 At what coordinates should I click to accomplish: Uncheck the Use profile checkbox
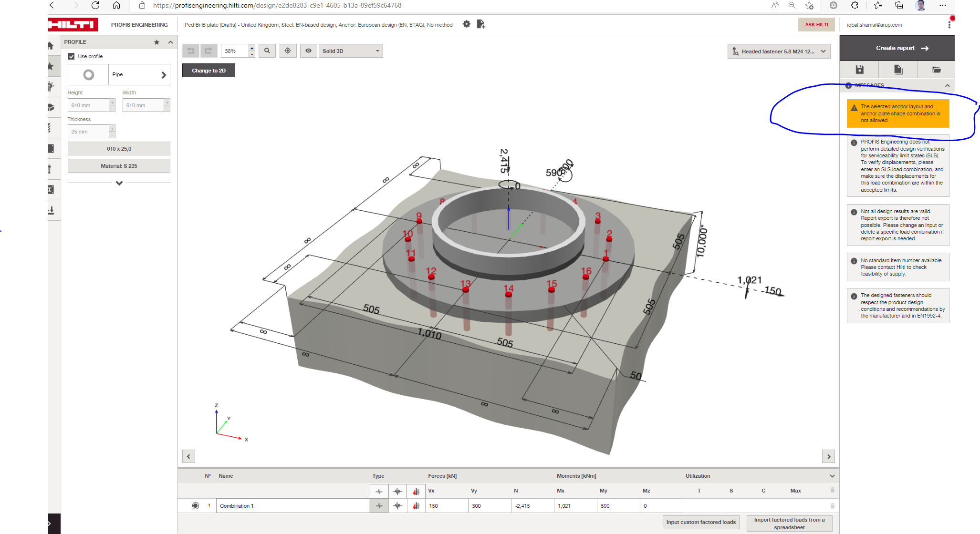(71, 56)
